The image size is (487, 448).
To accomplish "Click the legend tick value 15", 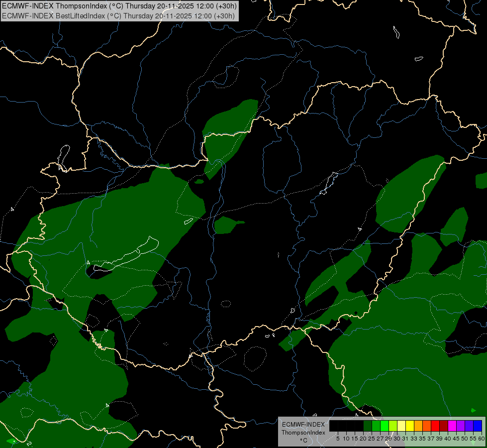I will click(355, 439).
